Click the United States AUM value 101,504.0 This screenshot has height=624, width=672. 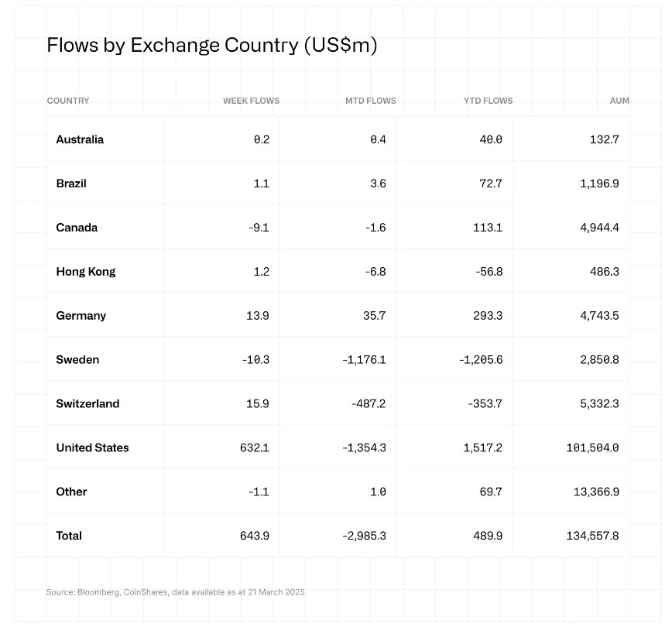591,447
